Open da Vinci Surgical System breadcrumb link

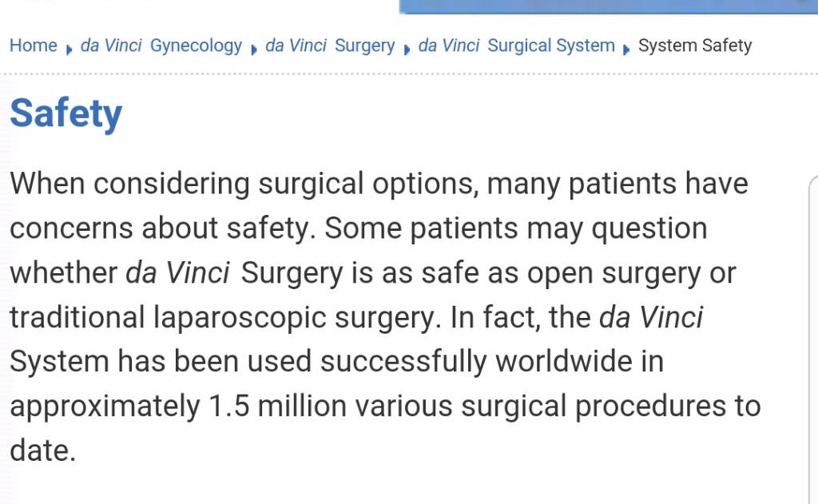click(x=516, y=46)
